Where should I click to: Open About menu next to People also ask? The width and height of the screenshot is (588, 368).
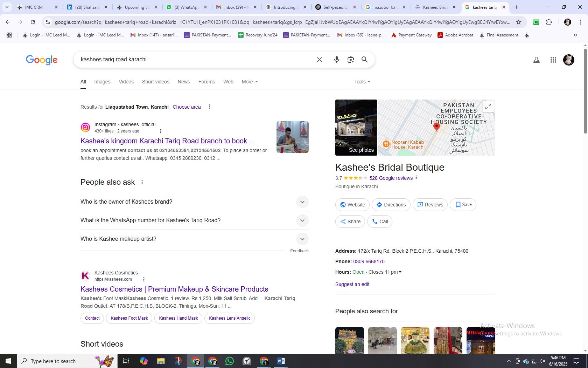(x=142, y=182)
